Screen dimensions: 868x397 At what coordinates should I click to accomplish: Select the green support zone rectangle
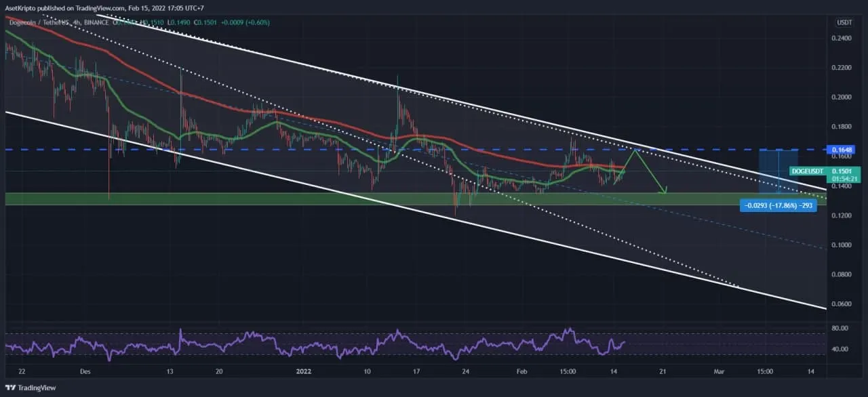(271, 198)
